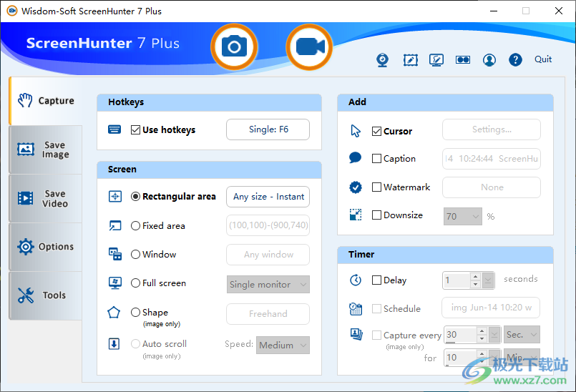The image size is (576, 392).
Task: Select the Rectangular area radio button
Action: [x=135, y=197]
